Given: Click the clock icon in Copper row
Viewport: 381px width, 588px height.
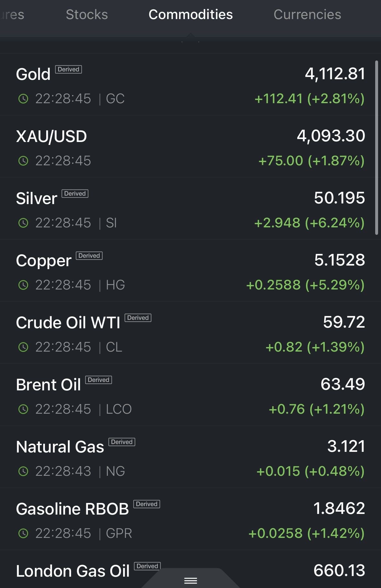Looking at the screenshot, I should tap(23, 285).
